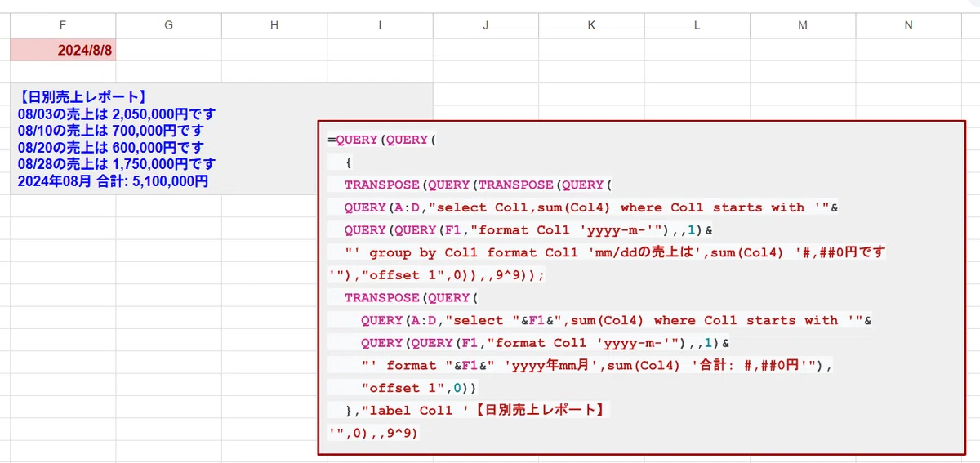Click the 08/28の売上は 1,750,000円です line
The width and height of the screenshot is (980, 463).
tap(116, 164)
